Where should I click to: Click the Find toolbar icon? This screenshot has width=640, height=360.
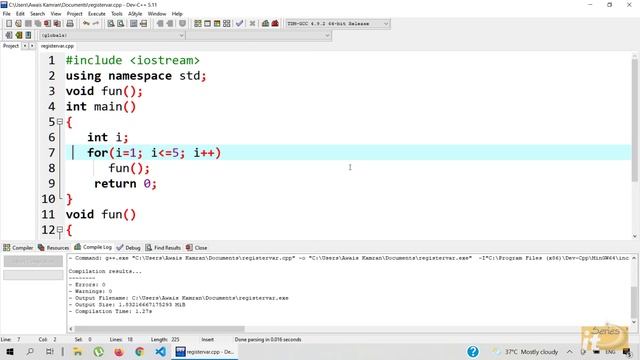[x=111, y=24]
